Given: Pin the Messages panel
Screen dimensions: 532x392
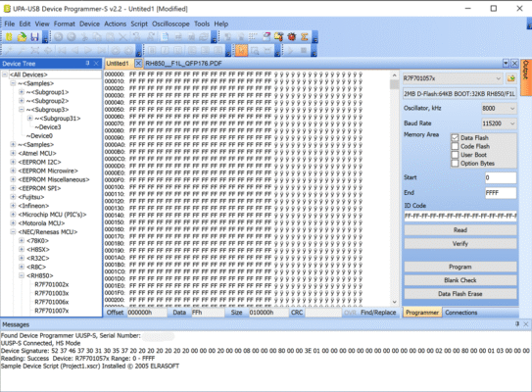Looking at the screenshot, I should (x=517, y=323).
